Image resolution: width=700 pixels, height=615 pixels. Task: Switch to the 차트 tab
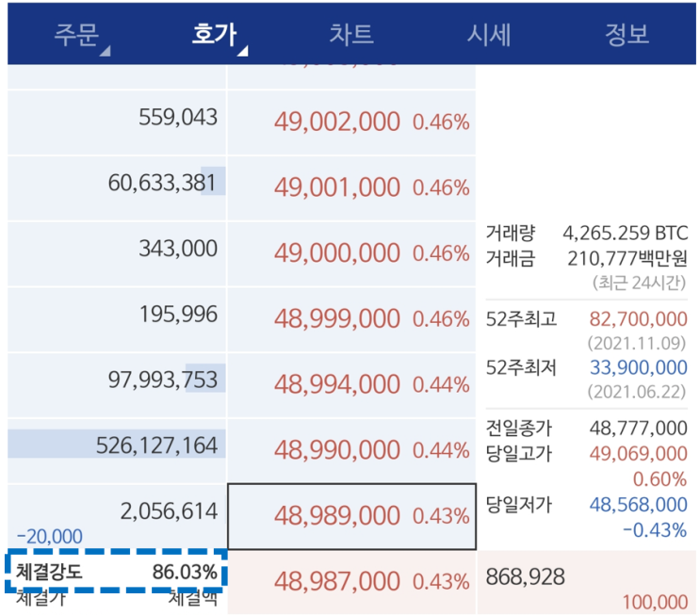point(351,34)
